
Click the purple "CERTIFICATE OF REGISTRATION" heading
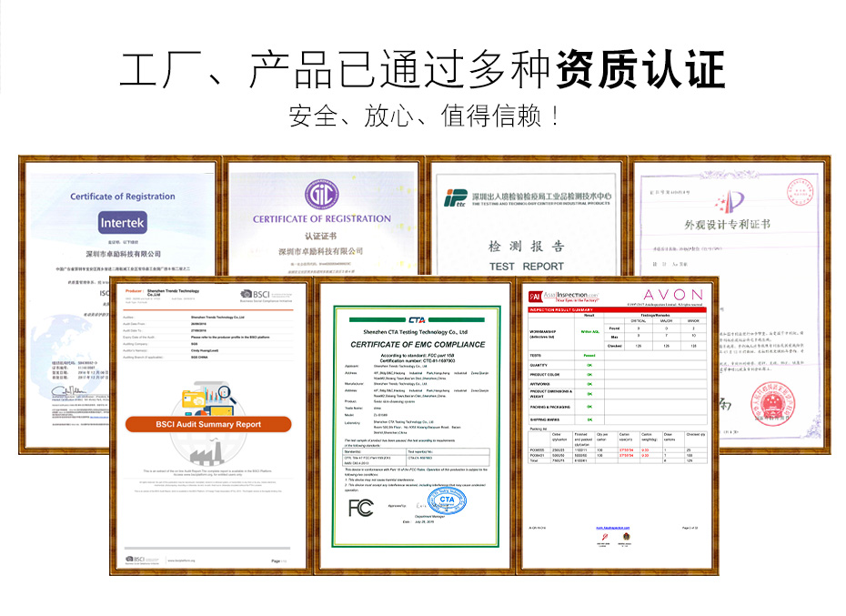[322, 218]
